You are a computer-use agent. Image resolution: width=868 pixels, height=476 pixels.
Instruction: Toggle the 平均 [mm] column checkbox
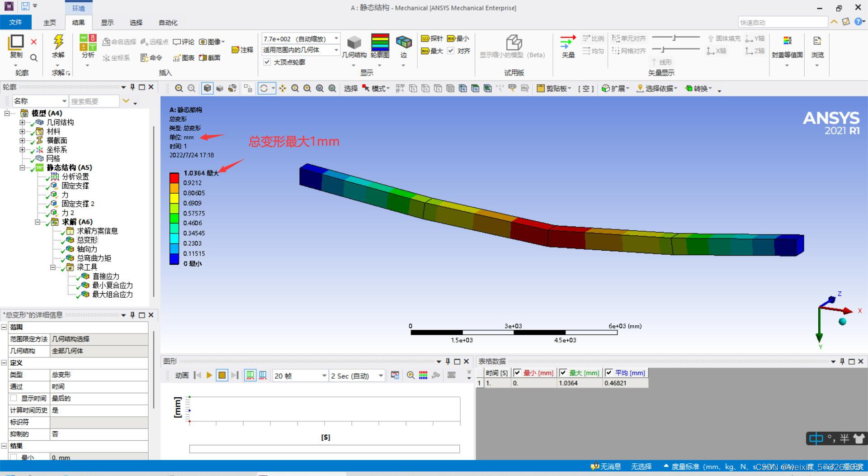pyautogui.click(x=609, y=373)
